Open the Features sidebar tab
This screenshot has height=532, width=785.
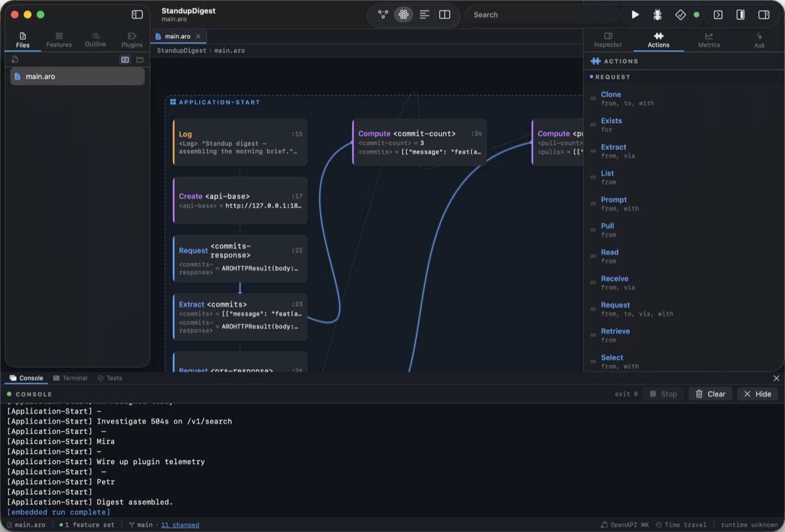pyautogui.click(x=59, y=40)
